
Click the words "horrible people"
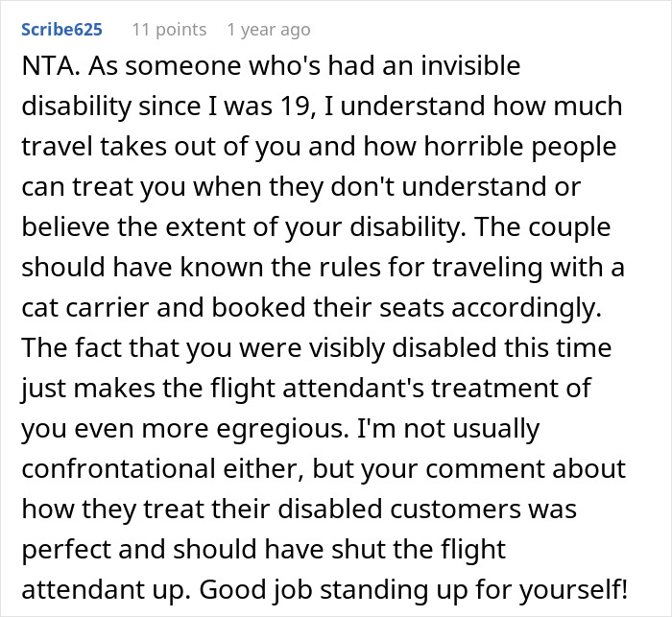click(520, 147)
